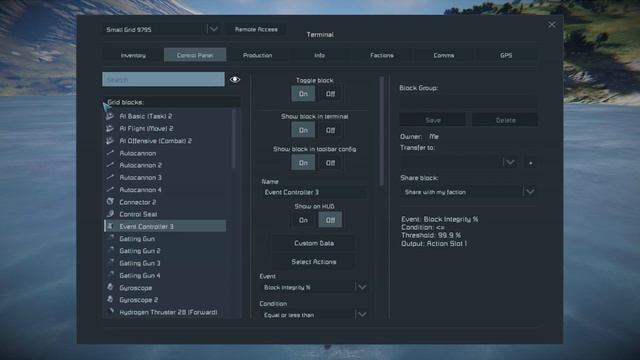Switch to the Factions tab

pyautogui.click(x=382, y=55)
